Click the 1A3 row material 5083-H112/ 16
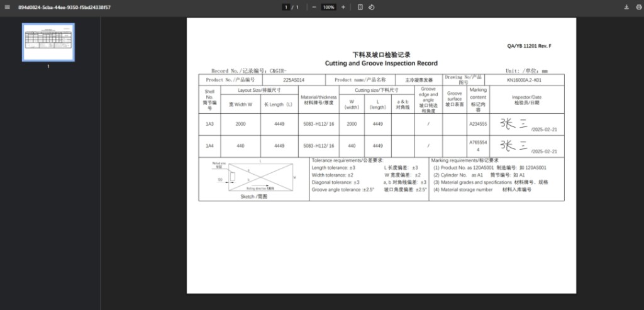 click(x=319, y=124)
